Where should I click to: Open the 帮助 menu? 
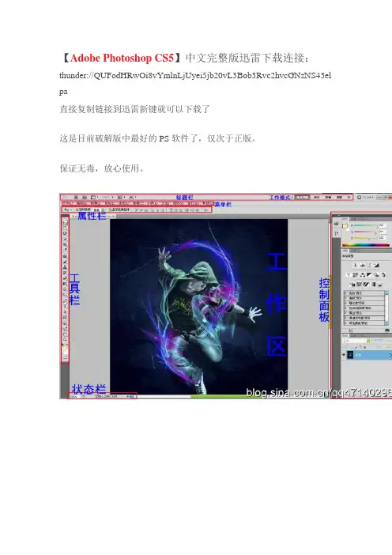click(x=207, y=203)
